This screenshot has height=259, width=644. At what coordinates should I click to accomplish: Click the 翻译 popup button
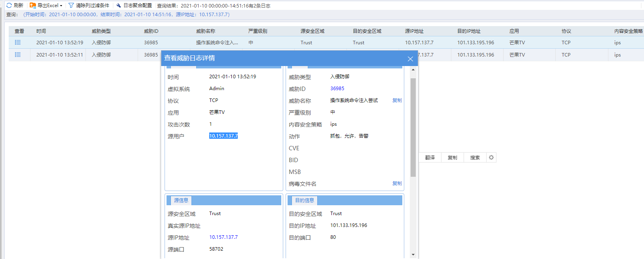430,157
